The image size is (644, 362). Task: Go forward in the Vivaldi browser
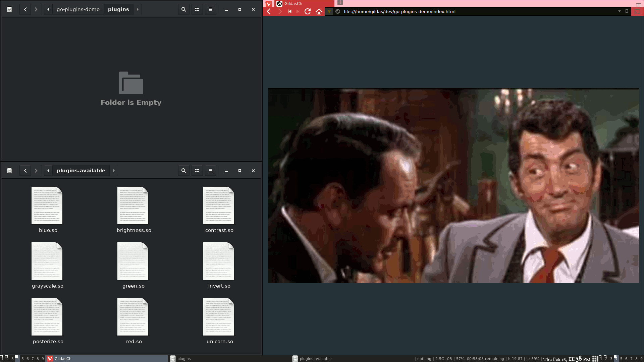[280, 11]
